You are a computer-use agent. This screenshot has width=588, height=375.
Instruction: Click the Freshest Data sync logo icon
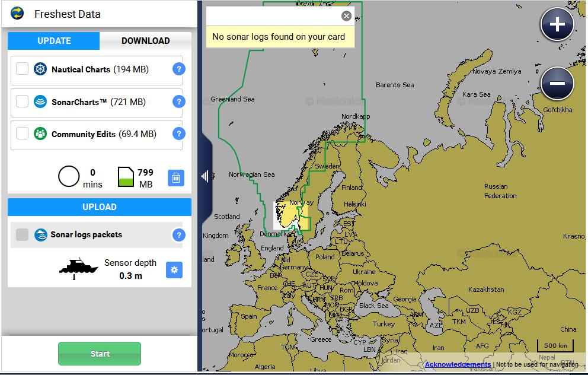click(x=17, y=14)
